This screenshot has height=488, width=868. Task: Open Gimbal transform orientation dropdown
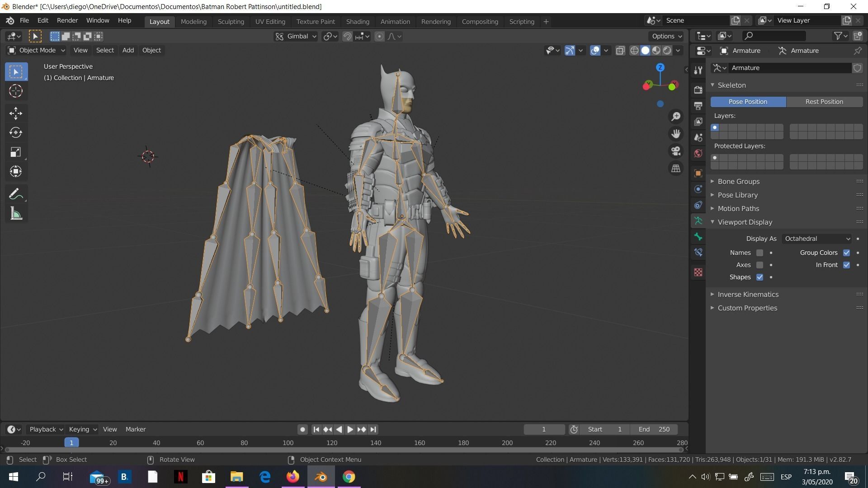(296, 37)
